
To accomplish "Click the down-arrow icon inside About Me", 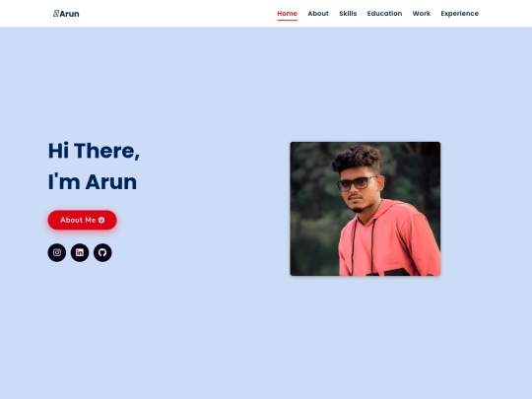I will click(x=101, y=220).
